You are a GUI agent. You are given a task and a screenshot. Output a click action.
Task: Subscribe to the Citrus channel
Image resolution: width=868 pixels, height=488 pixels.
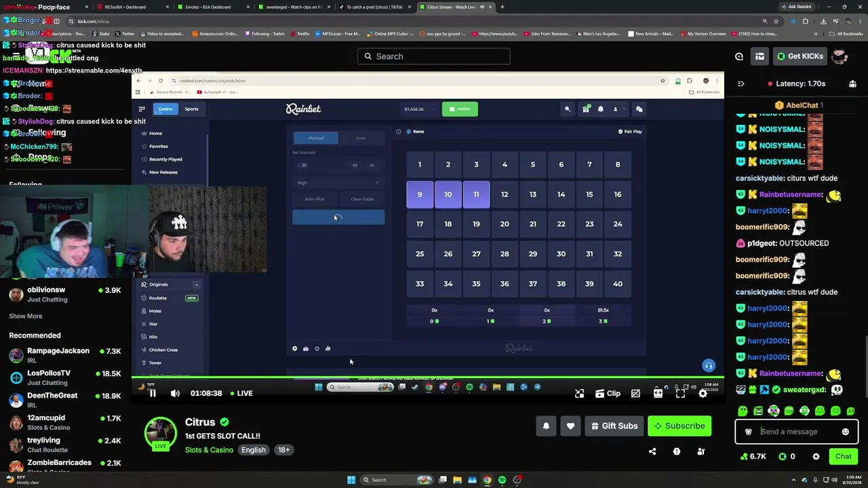click(679, 426)
